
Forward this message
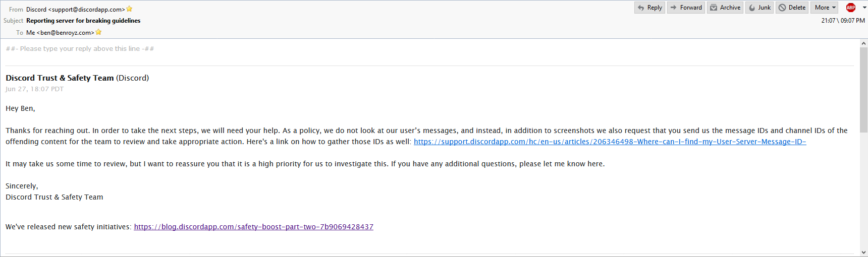pos(686,8)
